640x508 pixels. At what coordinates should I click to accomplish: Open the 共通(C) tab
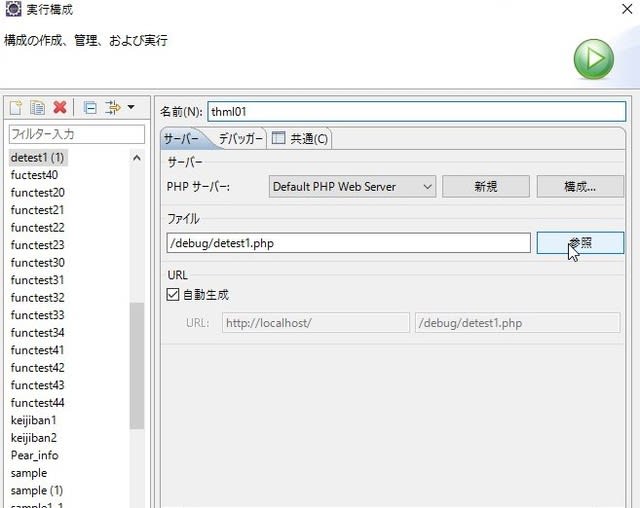point(302,139)
